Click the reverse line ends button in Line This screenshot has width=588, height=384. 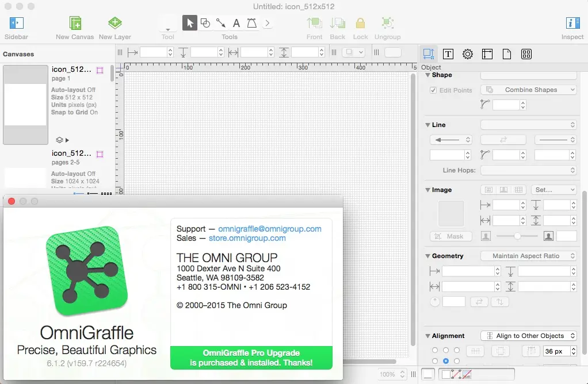pos(503,140)
